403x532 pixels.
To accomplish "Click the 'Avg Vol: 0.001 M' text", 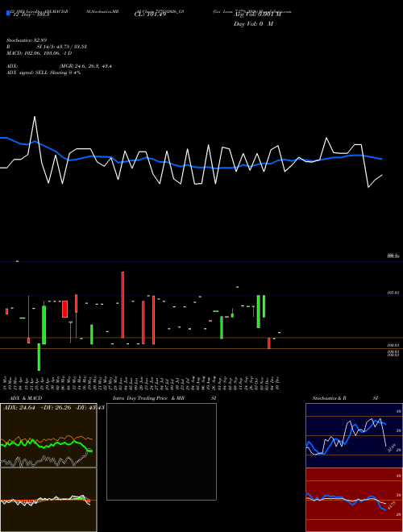I will [x=258, y=15].
